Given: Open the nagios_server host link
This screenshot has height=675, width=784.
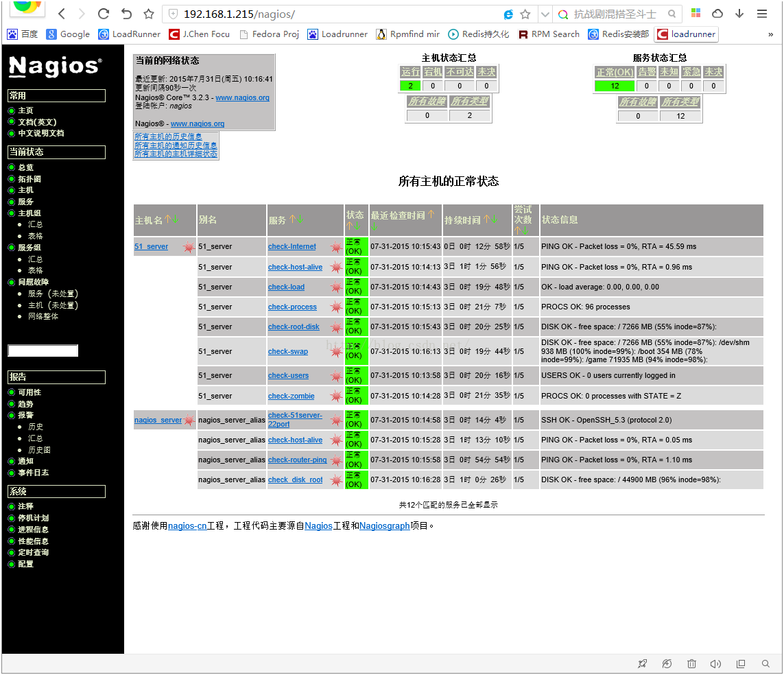Looking at the screenshot, I should pos(158,420).
